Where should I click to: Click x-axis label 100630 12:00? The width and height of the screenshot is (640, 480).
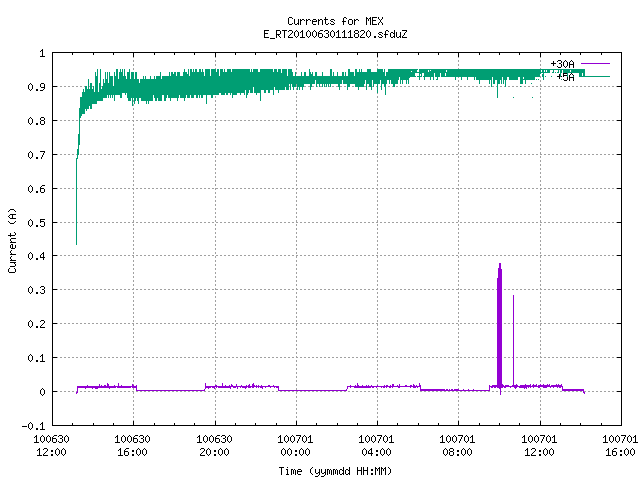coord(51,446)
